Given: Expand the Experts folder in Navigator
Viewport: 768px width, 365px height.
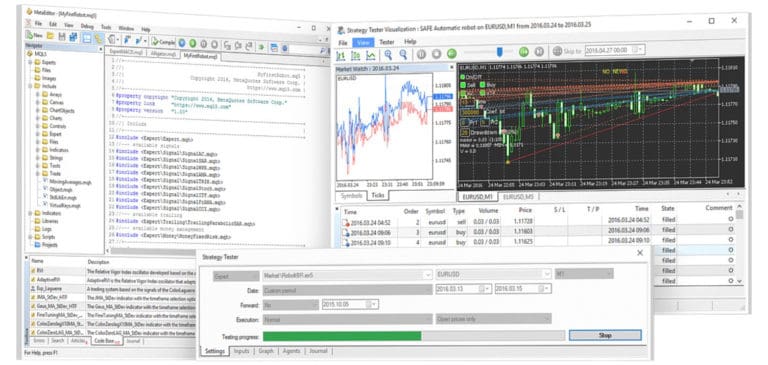Looking at the screenshot, I should point(30,62).
